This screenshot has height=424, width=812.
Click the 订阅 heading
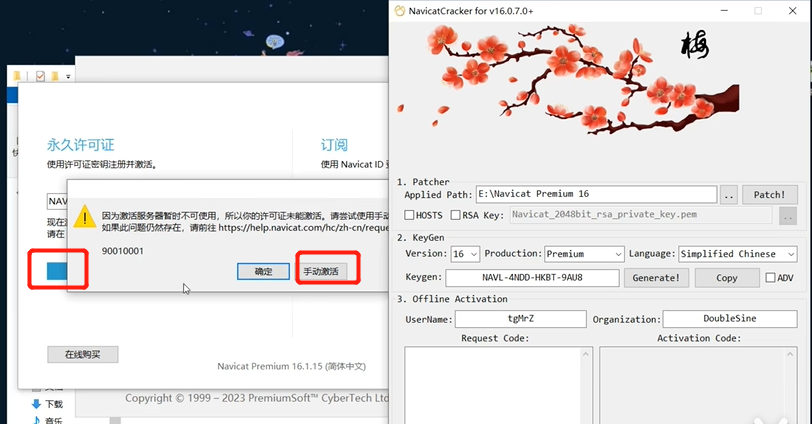click(x=334, y=145)
